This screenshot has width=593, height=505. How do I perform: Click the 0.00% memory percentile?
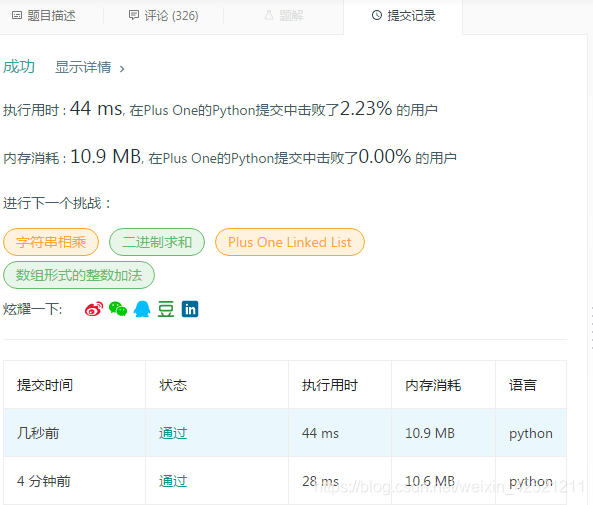tap(385, 156)
